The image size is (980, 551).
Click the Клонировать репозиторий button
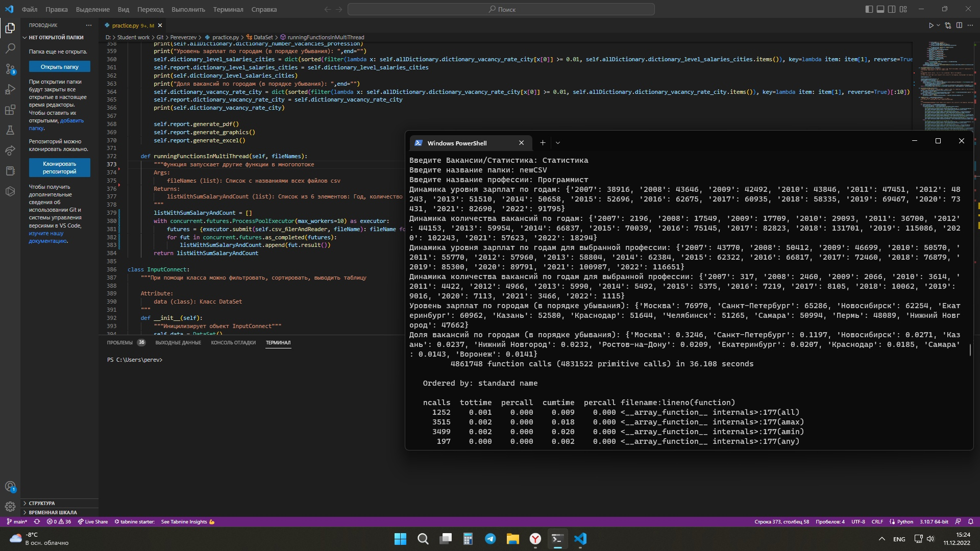point(59,167)
